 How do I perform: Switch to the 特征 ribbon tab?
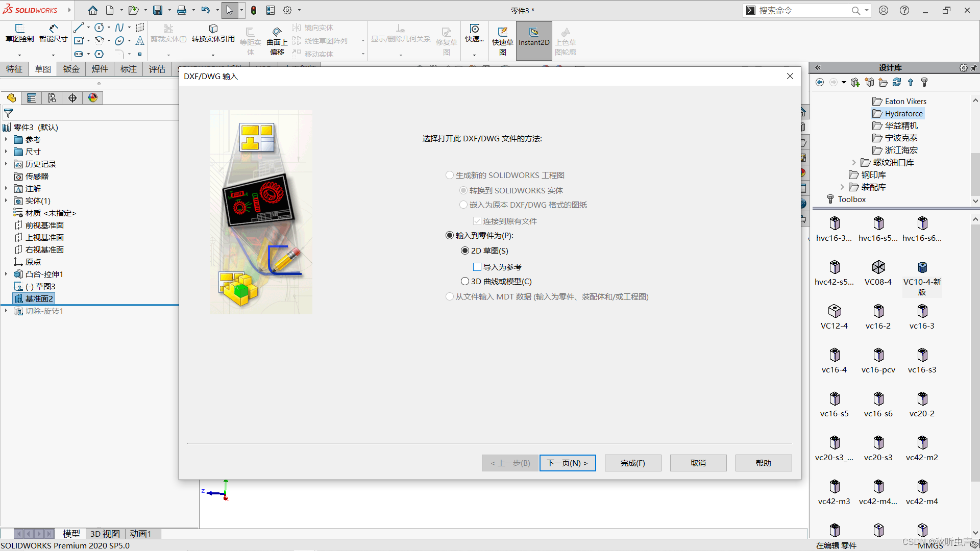tap(14, 69)
